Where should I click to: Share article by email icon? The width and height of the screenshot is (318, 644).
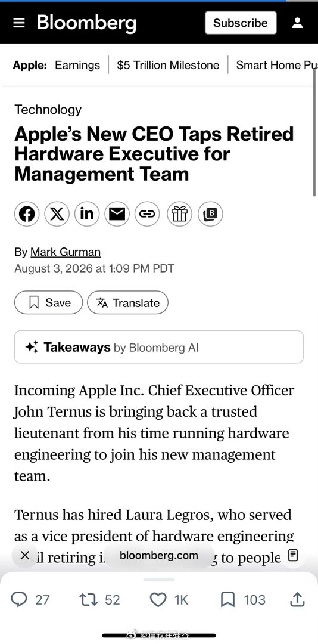[x=117, y=214]
